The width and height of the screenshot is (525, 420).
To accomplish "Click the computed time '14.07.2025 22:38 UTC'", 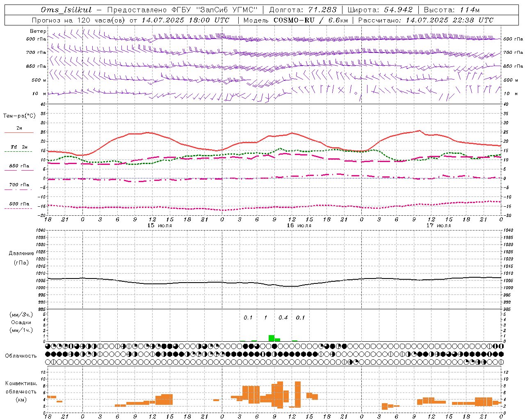I will (x=450, y=20).
